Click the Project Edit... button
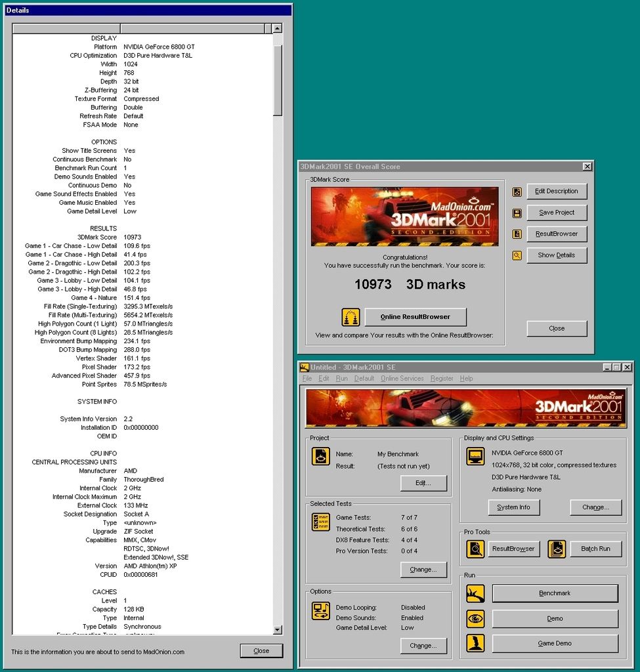 coord(423,483)
